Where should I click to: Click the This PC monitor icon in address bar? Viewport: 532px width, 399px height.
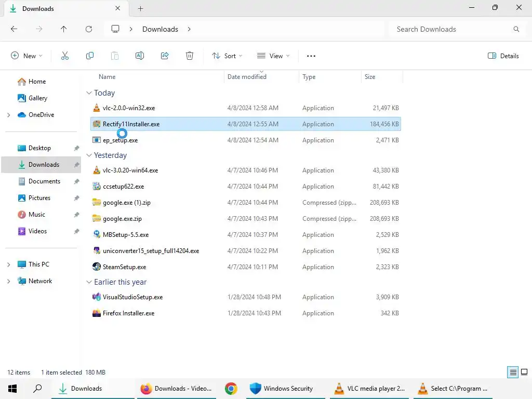(115, 29)
